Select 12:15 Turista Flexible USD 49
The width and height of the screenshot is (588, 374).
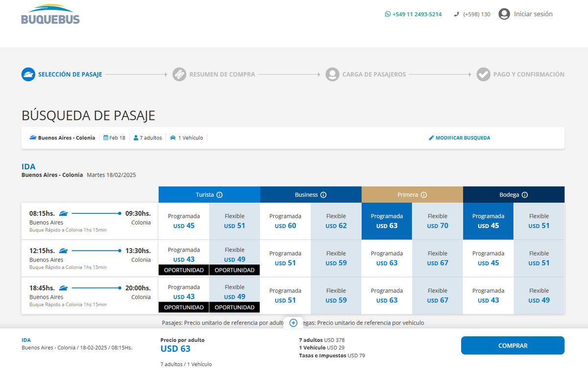235,258
